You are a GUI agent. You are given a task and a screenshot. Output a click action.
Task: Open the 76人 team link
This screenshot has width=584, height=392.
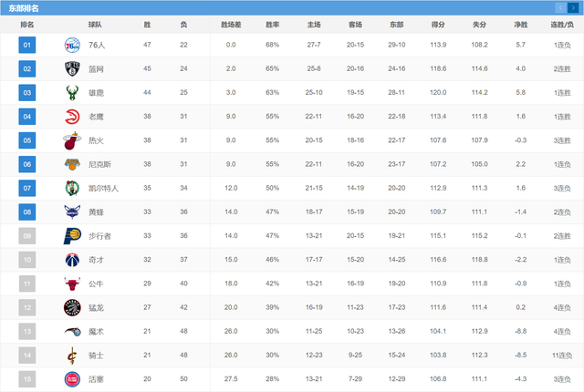(x=97, y=45)
